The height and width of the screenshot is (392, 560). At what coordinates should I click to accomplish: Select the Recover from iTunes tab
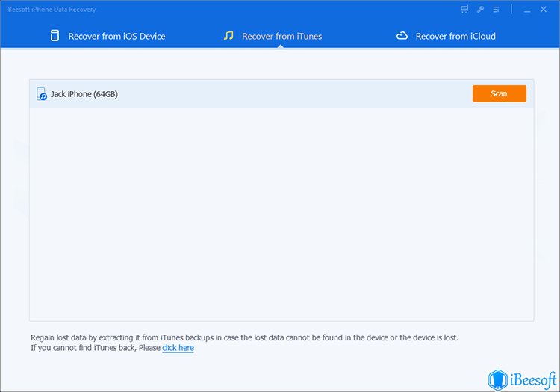273,36
